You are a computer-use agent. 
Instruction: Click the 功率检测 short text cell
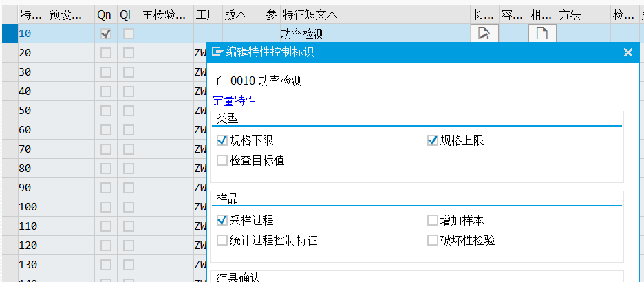coord(376,34)
